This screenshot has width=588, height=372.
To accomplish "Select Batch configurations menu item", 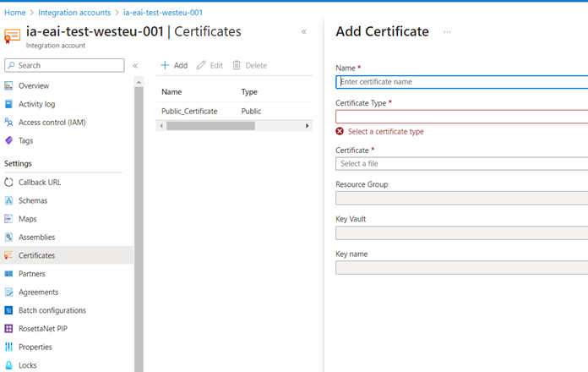I will point(52,310).
